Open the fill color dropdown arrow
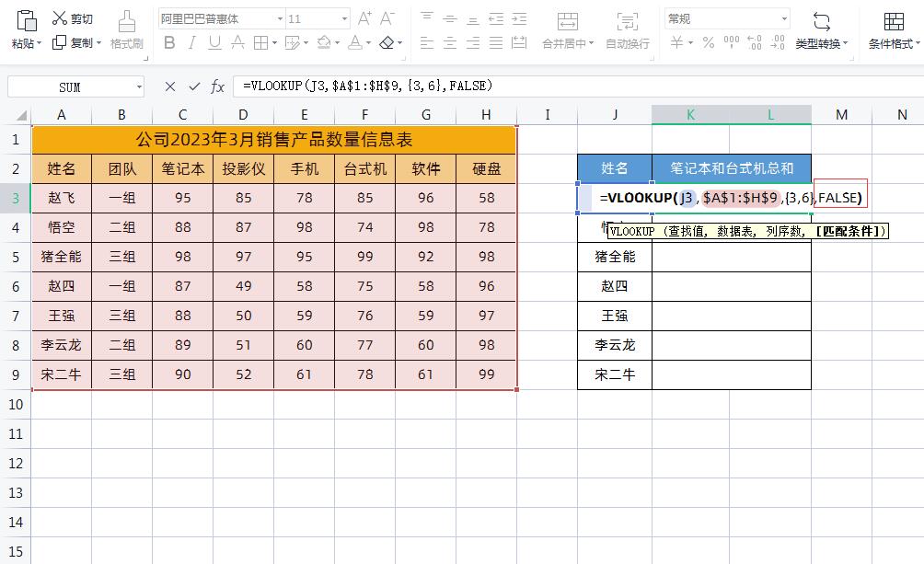This screenshot has width=924, height=564. 337,43
